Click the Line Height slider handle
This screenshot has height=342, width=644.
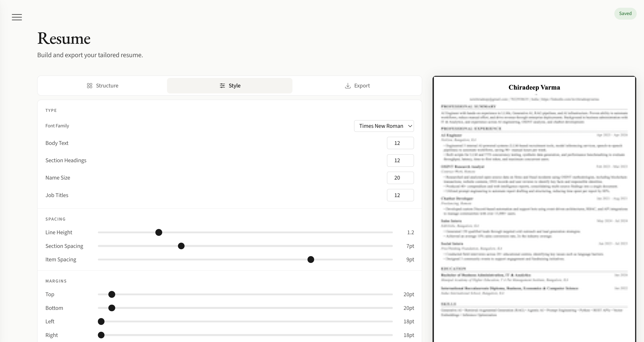(159, 232)
